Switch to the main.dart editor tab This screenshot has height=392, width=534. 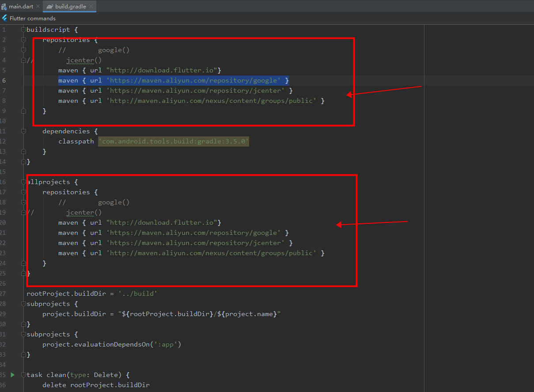(x=21, y=7)
